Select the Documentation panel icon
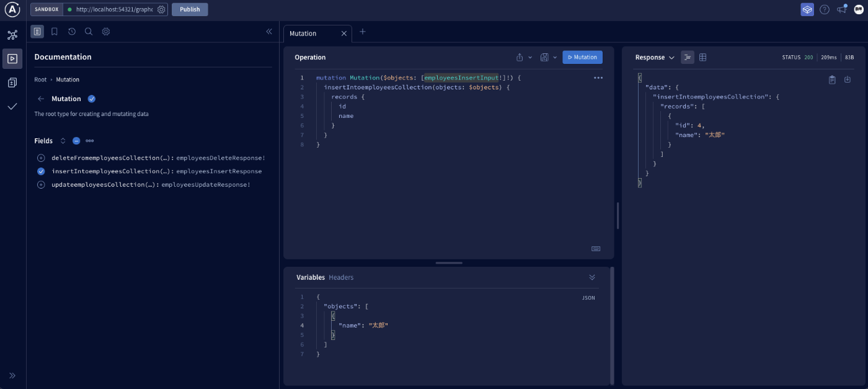 37,31
